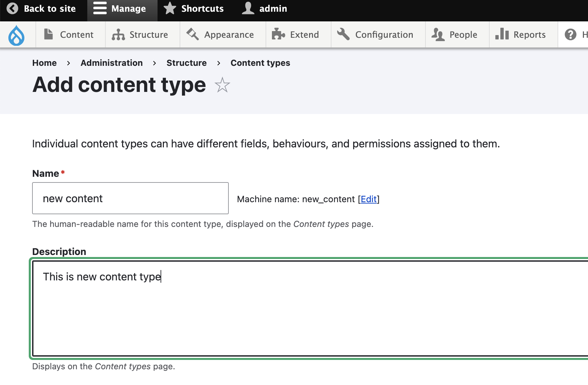The image size is (588, 385).
Task: Open Appearance using the paintbrush icon
Action: tap(191, 34)
